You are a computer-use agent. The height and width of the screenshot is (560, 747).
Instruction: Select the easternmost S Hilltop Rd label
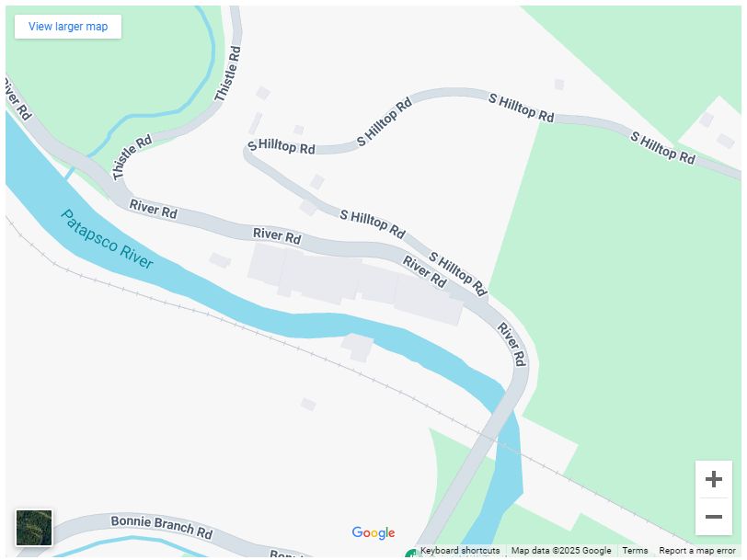point(662,147)
